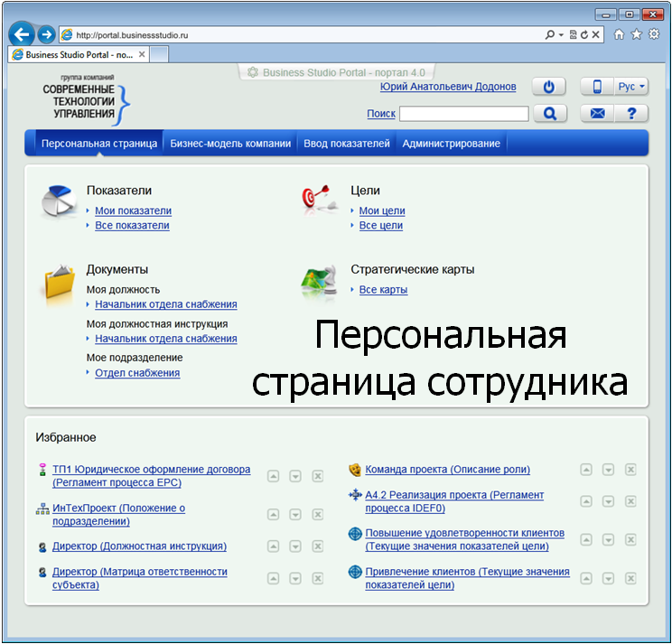
Task: Expand the address bar search dropdown arrow
Action: (561, 34)
